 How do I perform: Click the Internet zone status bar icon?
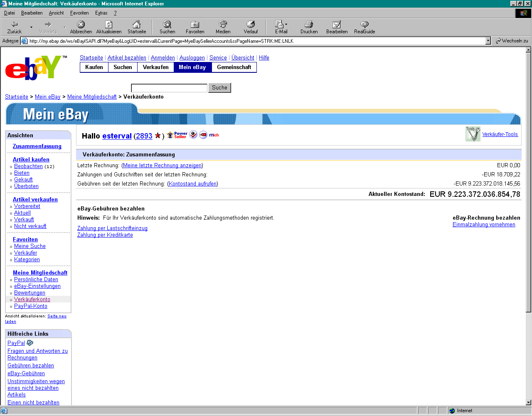pos(452,411)
